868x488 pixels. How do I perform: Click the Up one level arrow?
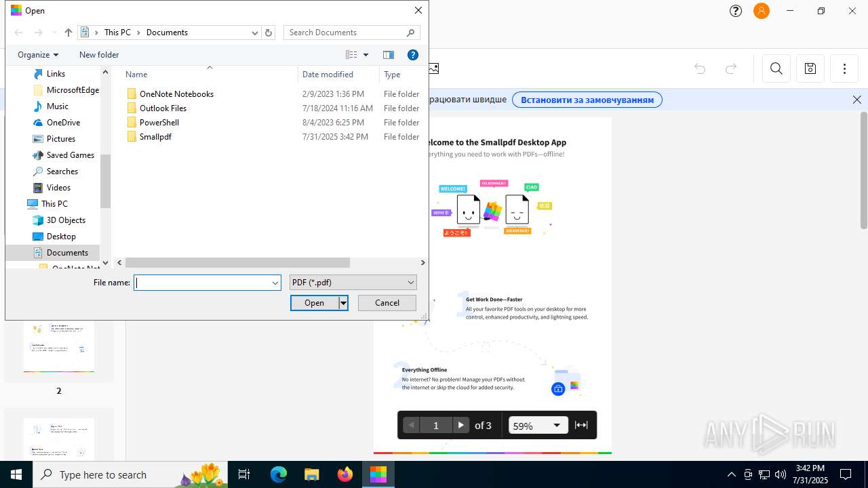(68, 33)
